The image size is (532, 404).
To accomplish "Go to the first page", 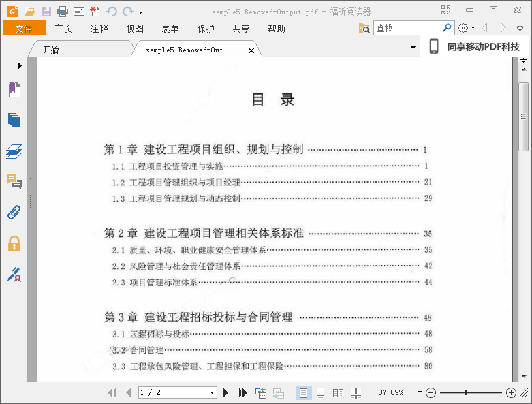I will point(112,393).
